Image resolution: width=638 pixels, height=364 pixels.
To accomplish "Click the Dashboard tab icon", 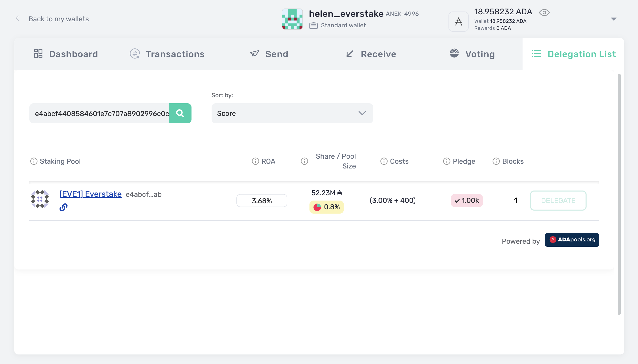I will [38, 53].
